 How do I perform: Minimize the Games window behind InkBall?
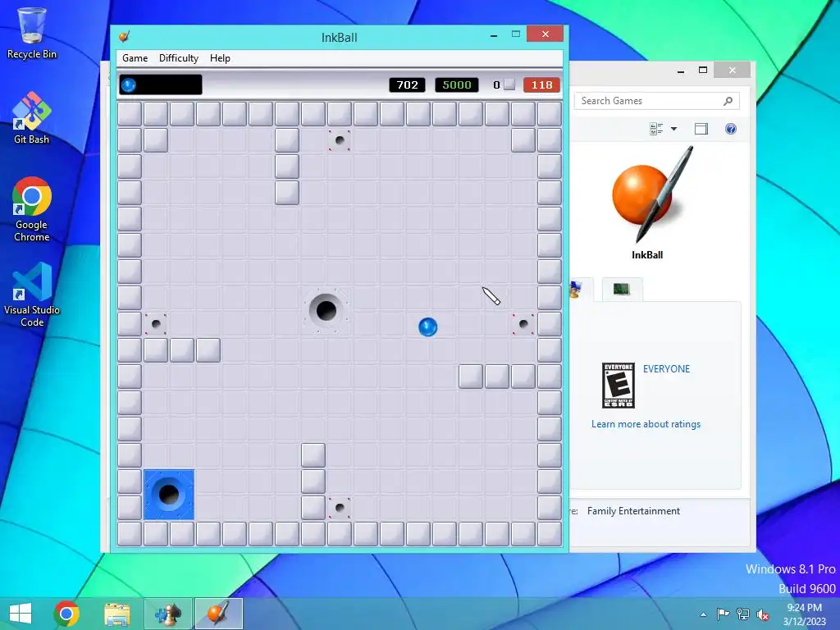point(681,71)
